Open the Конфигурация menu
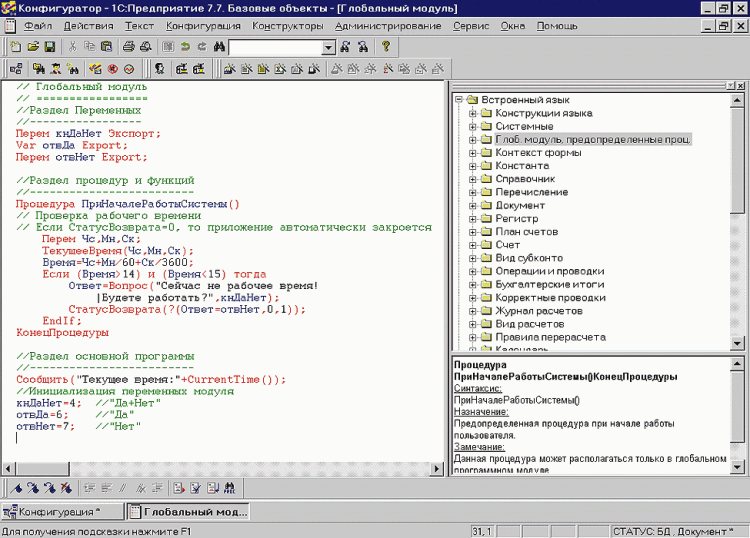This screenshot has width=750, height=538. coord(203,26)
